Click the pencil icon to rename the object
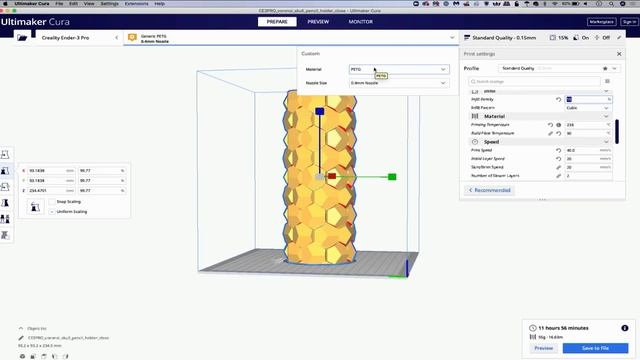 click(21, 338)
